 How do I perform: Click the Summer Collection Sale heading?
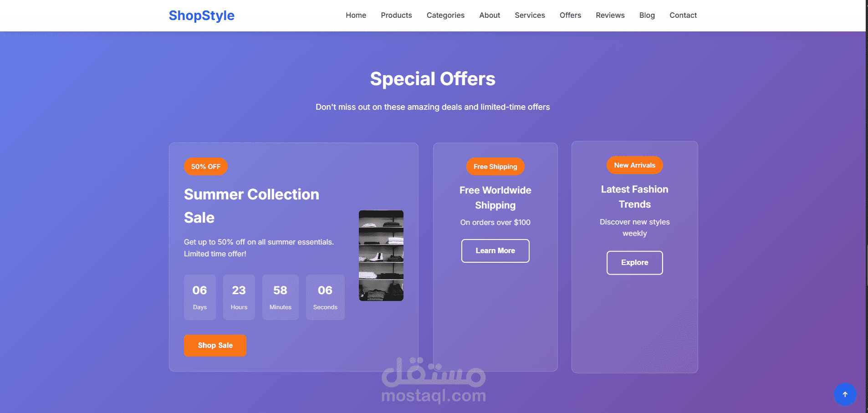251,206
